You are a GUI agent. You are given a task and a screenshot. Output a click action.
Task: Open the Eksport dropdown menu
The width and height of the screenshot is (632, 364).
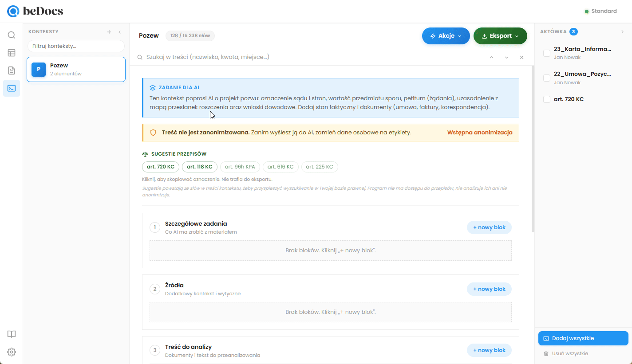(x=500, y=36)
